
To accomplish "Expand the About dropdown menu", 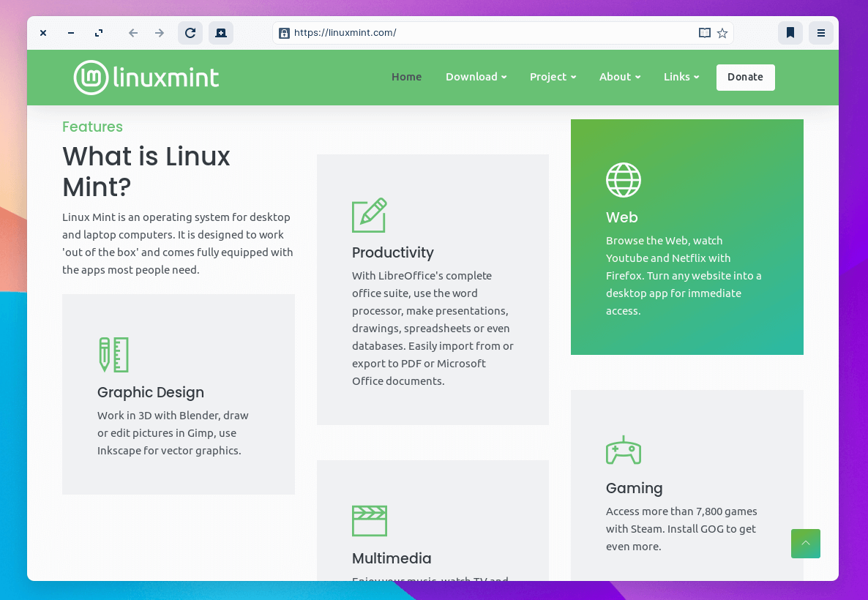I will [x=619, y=77].
